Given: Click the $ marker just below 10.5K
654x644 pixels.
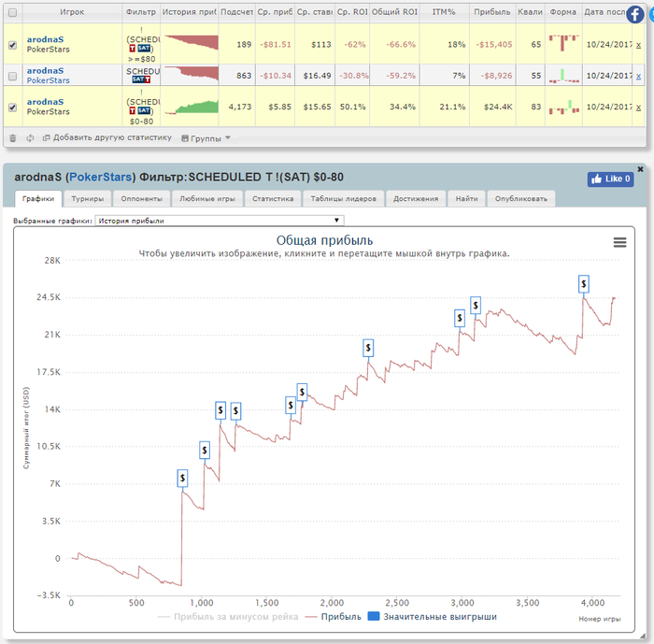Looking at the screenshot, I should [205, 451].
